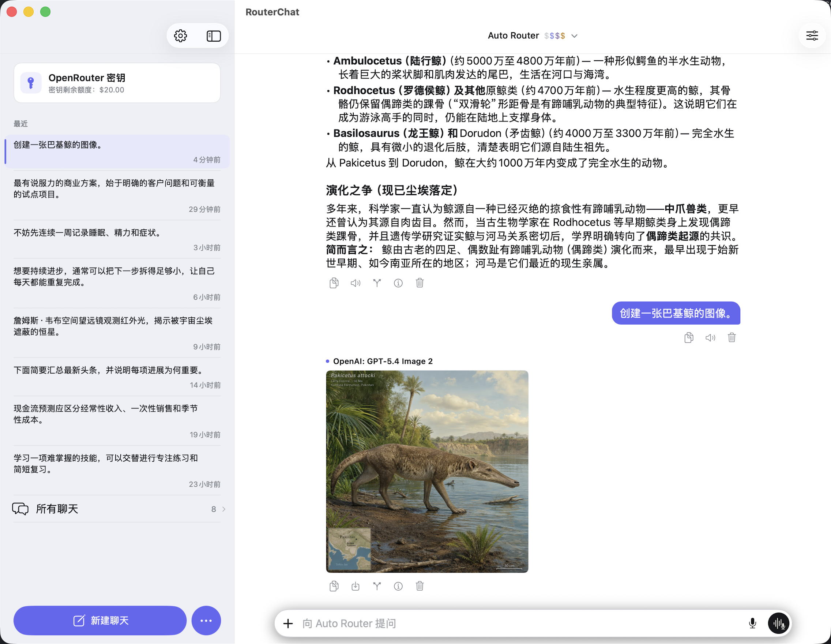The image size is (831, 644).
Task: Open the generated Pakicetus image
Action: pos(427,472)
